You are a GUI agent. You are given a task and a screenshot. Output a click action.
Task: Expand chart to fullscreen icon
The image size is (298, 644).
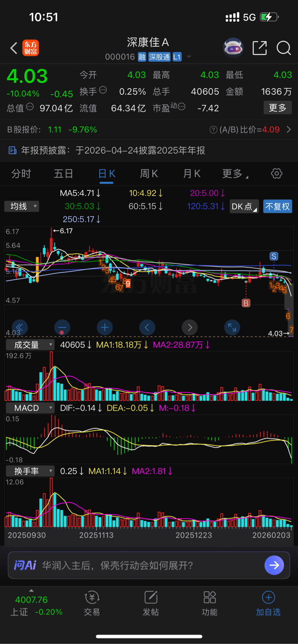[x=232, y=328]
